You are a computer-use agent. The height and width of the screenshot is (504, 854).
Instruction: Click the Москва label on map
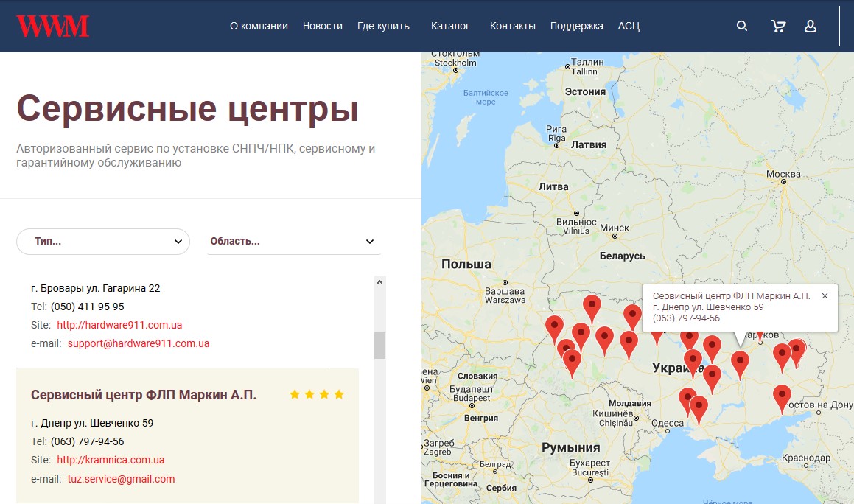783,174
